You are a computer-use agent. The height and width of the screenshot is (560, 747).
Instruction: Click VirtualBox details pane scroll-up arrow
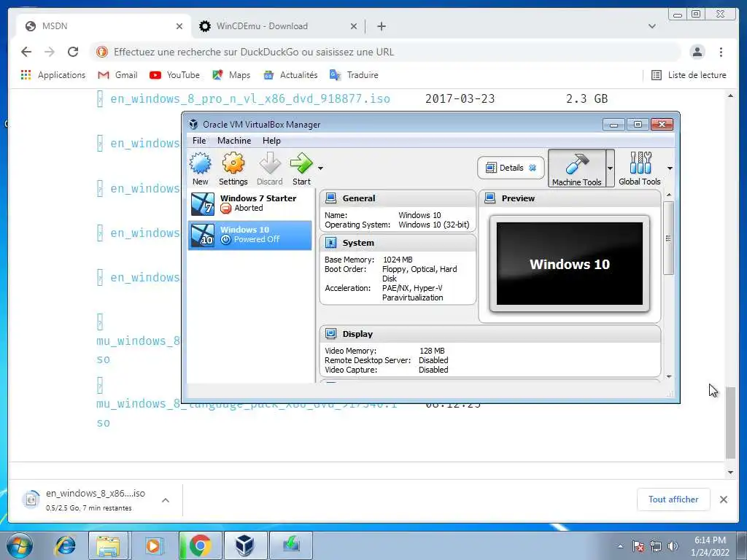click(669, 195)
